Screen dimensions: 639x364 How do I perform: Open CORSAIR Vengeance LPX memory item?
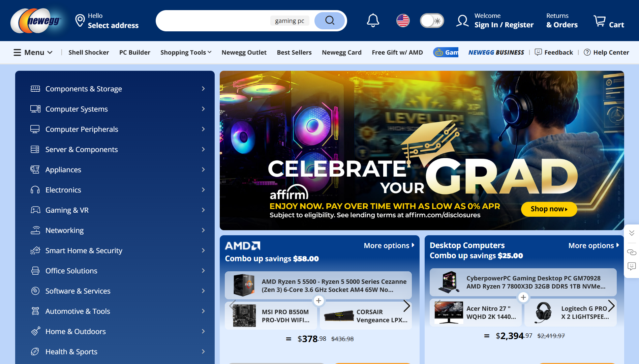pos(366,316)
